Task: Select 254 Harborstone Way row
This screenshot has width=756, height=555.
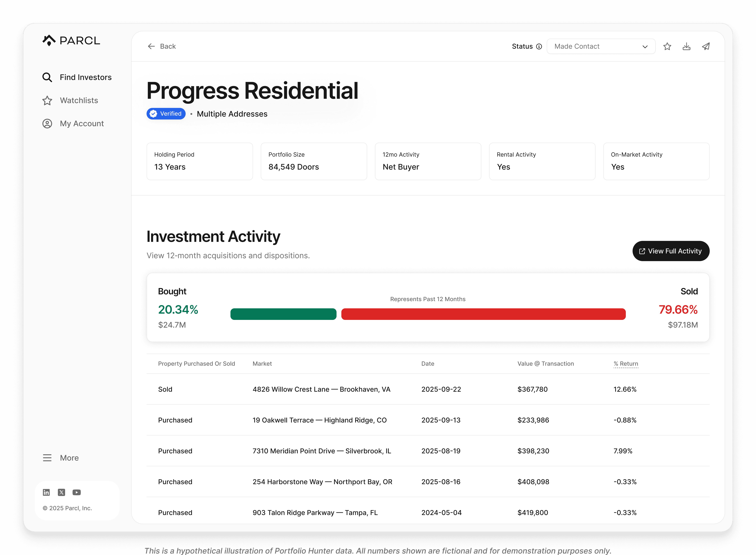Action: [x=428, y=482]
